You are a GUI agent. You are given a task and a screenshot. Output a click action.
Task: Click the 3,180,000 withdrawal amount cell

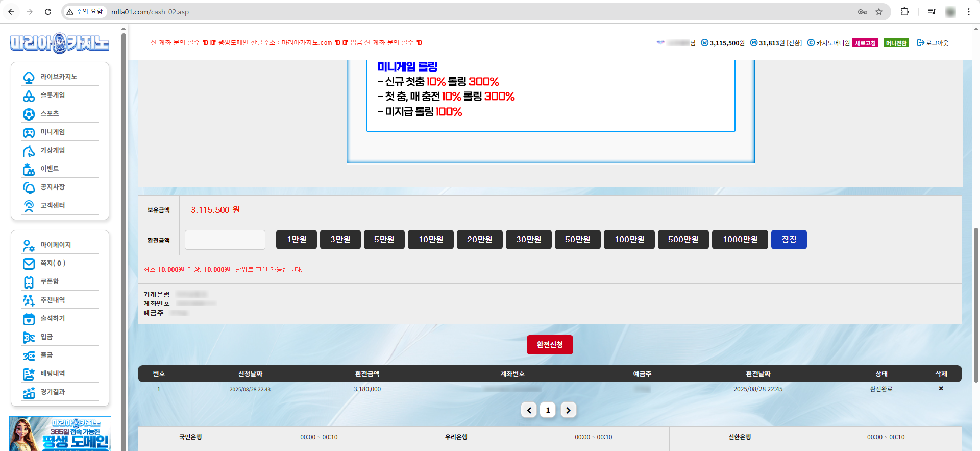(x=367, y=389)
